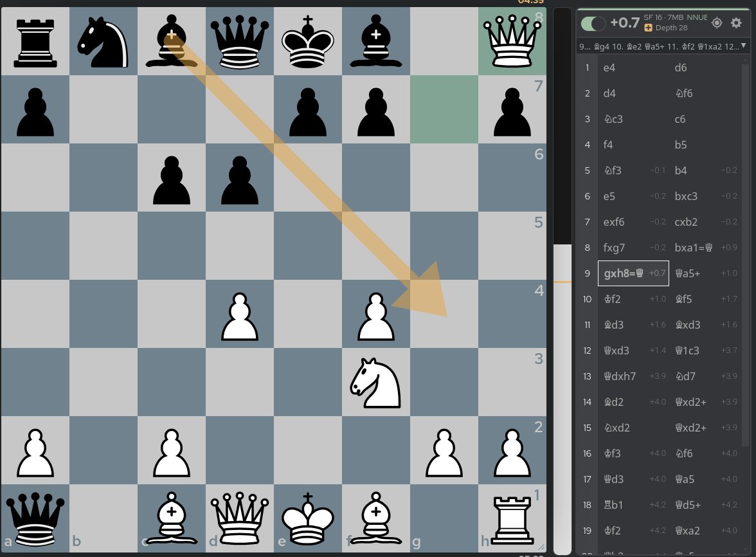Select the black bishop on f8
The image size is (756, 557).
(x=375, y=41)
